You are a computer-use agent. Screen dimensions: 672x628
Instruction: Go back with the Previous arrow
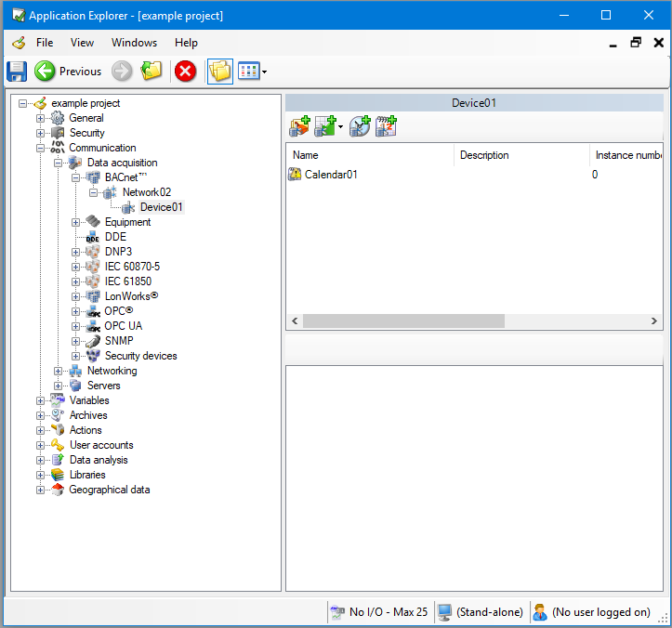45,72
